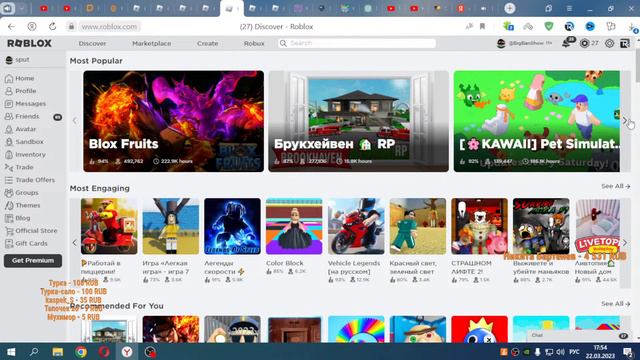640x360 pixels.
Task: Advance Most Engaging row to the right
Action: pyautogui.click(x=625, y=242)
